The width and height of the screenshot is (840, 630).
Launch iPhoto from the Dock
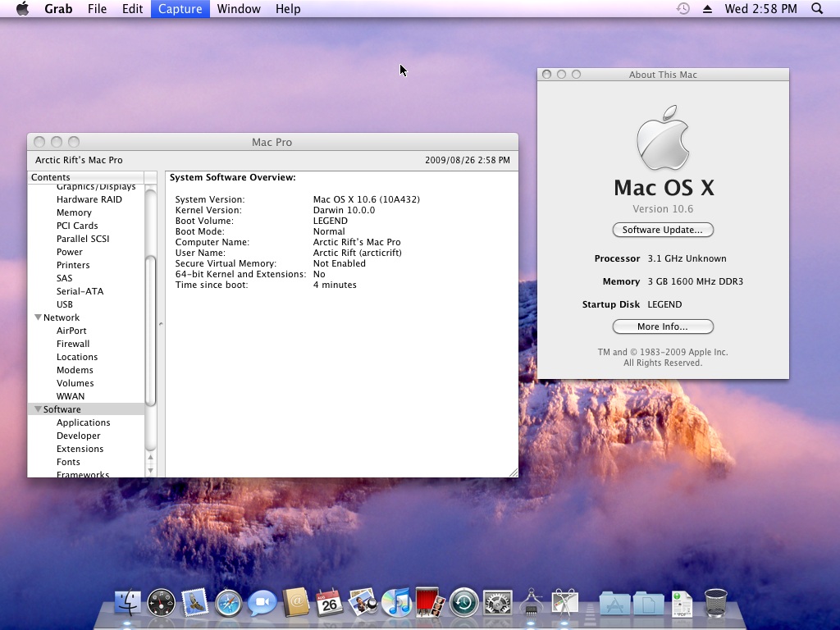click(363, 603)
